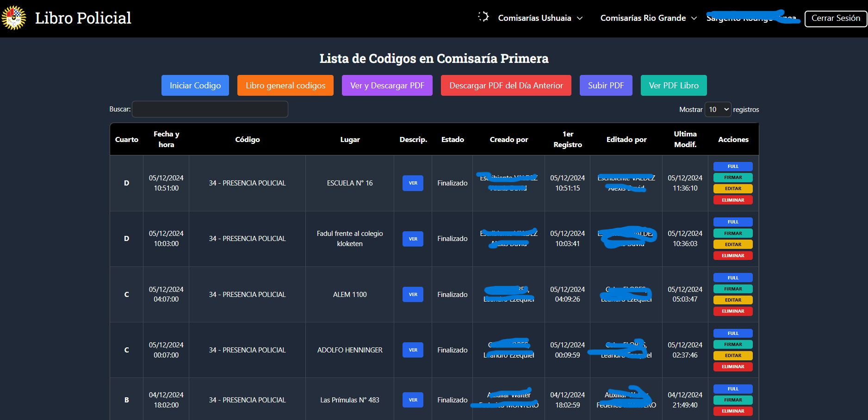868x420 pixels.
Task: Open Libro general codigos
Action: (x=285, y=86)
